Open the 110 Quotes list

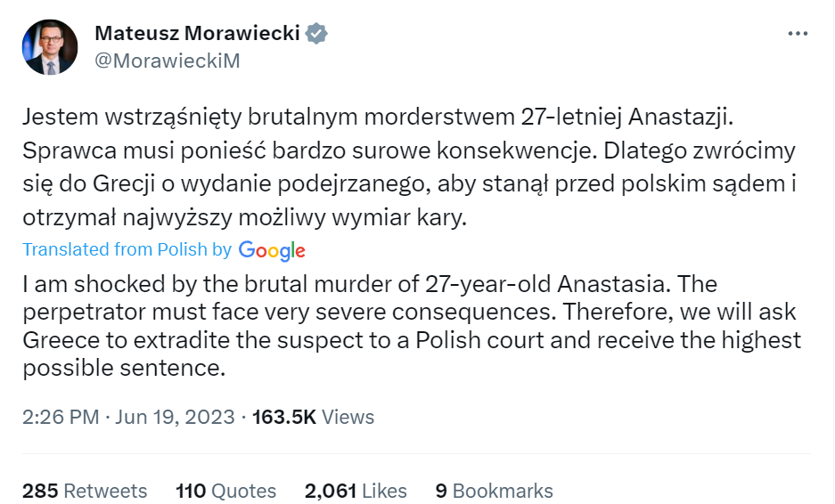226,491
